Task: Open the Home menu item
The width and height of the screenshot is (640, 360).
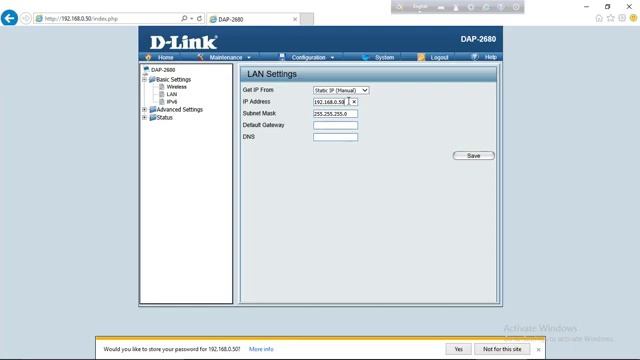Action: [x=160, y=58]
